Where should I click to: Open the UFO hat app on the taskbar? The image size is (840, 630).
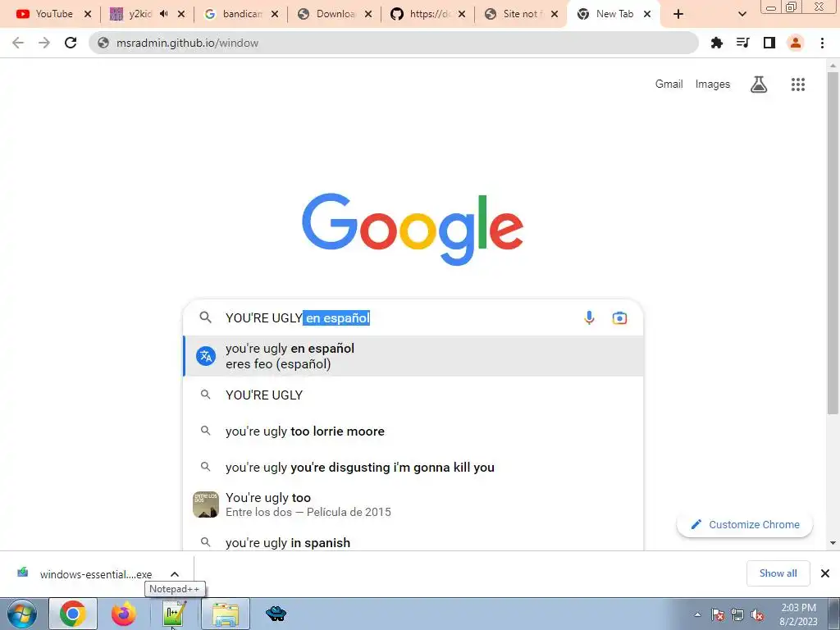pos(276,614)
